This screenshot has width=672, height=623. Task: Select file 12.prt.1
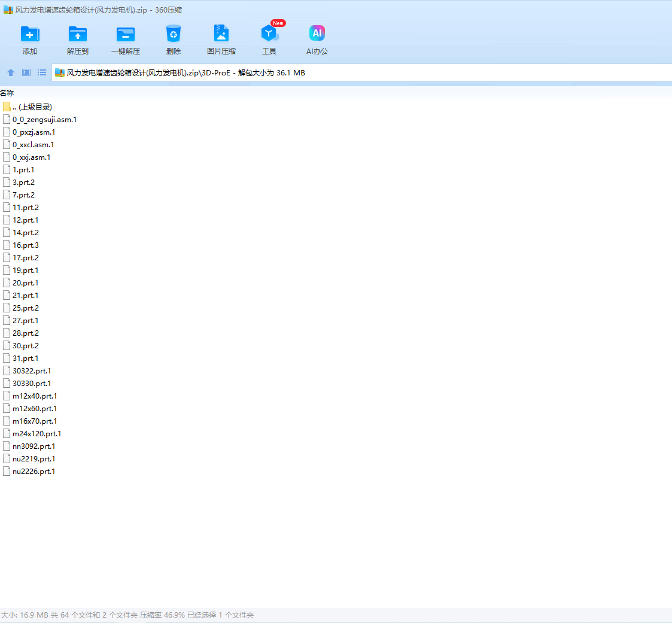(25, 220)
